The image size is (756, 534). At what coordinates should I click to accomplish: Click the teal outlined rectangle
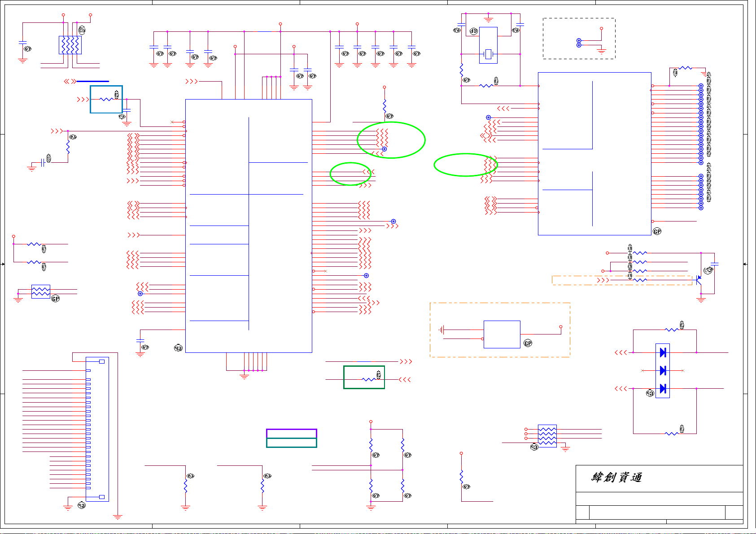[x=292, y=443]
